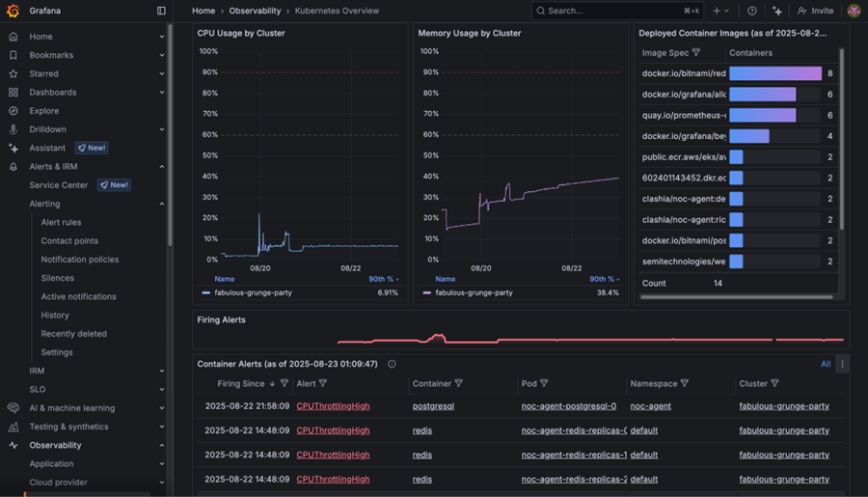Open the noc-agent namespace link
The image size is (868, 497).
[650, 406]
